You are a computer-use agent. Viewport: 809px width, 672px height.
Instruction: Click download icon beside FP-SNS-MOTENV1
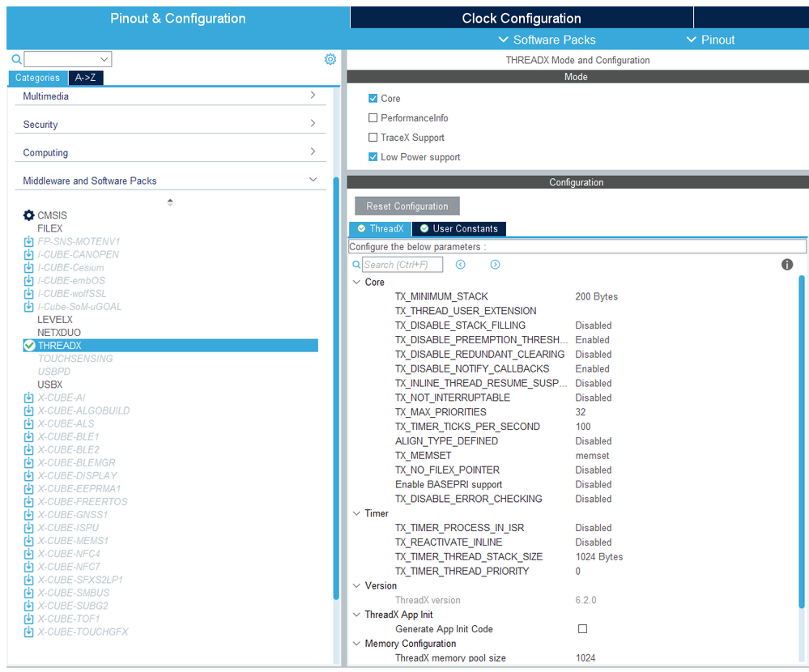(x=29, y=241)
